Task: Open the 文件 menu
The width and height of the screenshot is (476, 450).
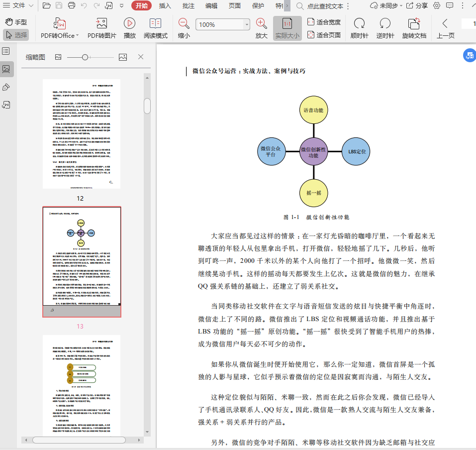Action: [18, 5]
